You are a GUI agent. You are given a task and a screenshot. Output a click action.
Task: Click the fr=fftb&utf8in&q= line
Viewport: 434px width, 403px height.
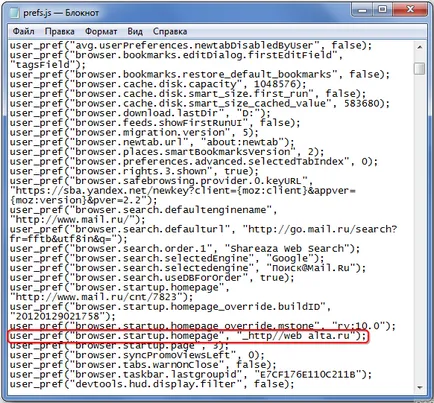69,239
